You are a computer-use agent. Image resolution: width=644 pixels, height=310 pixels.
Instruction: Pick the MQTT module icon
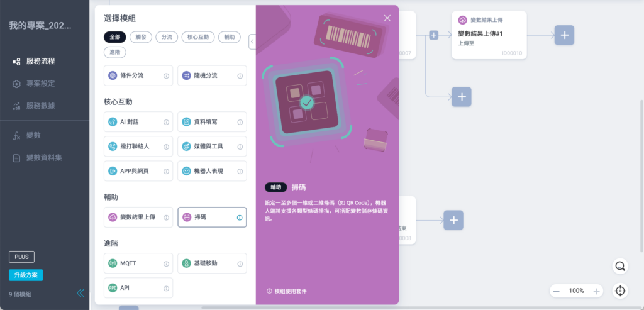coord(113,263)
